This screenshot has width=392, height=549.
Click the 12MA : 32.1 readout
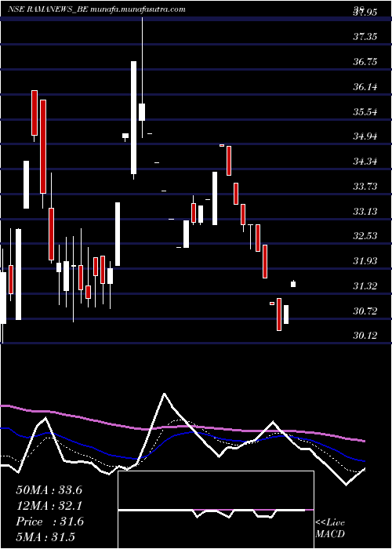49,506
